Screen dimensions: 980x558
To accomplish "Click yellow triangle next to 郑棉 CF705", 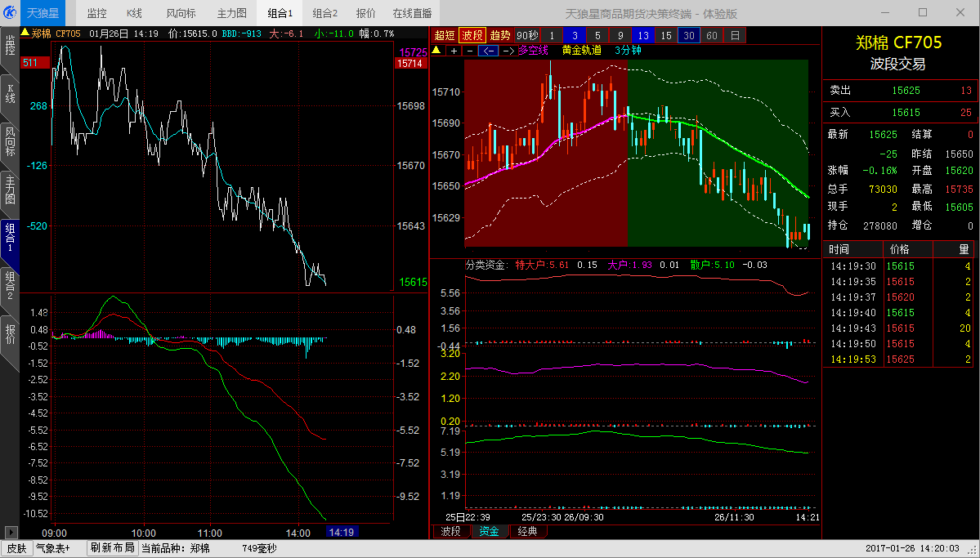I will pyautogui.click(x=25, y=33).
